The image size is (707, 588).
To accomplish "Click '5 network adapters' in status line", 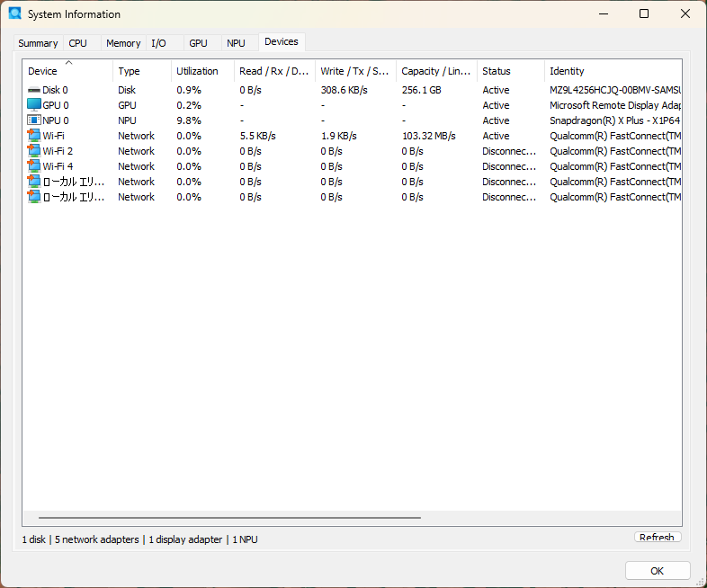I will [96, 539].
